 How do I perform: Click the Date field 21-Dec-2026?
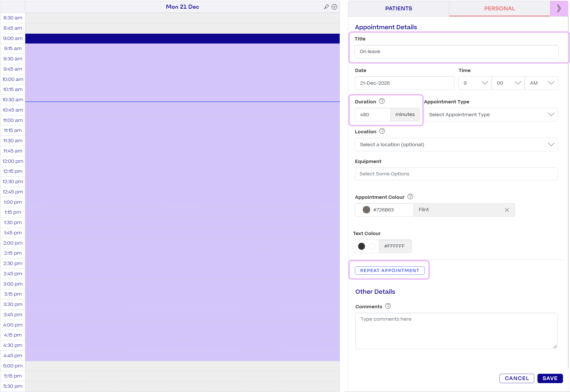(x=404, y=83)
